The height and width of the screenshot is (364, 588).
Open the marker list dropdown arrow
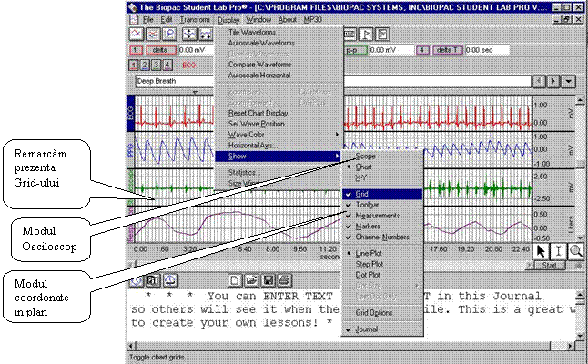(x=570, y=81)
